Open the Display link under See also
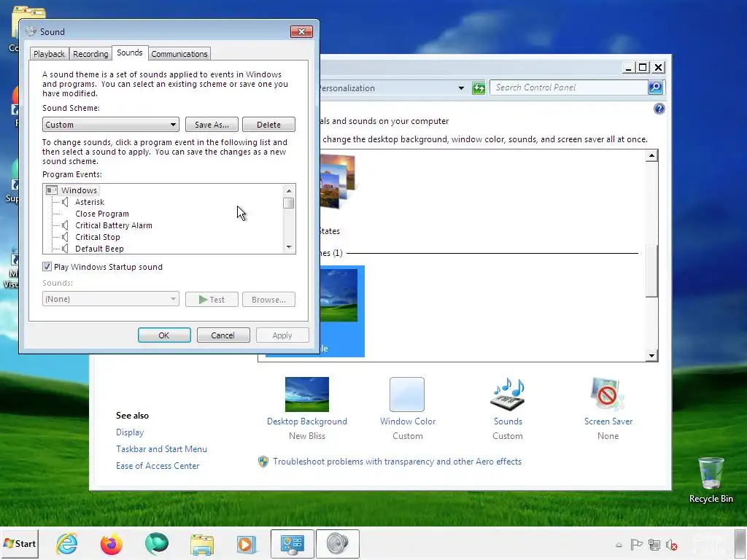747x560 pixels. [x=130, y=432]
